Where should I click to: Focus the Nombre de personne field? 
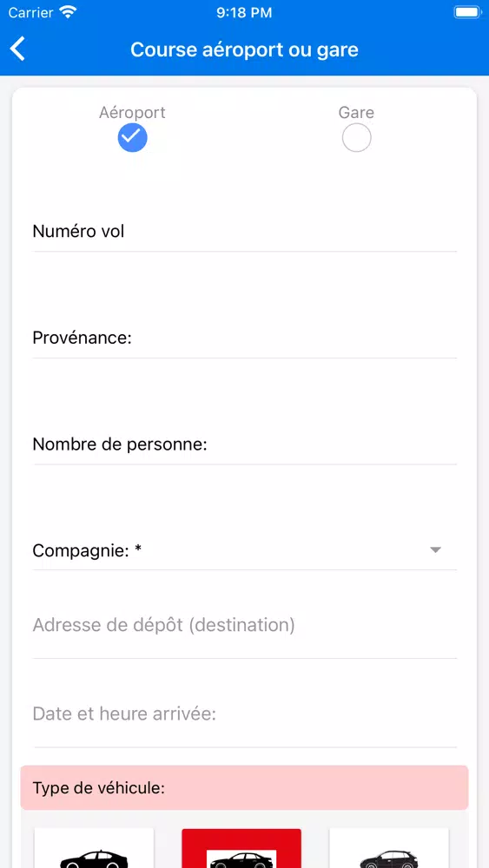[245, 444]
